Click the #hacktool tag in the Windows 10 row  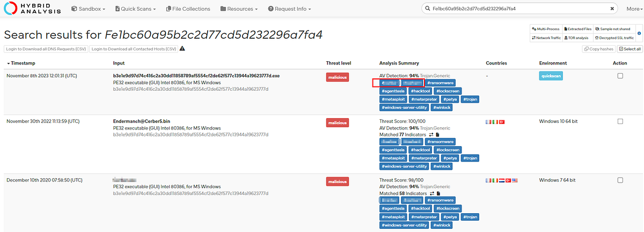pyautogui.click(x=420, y=150)
